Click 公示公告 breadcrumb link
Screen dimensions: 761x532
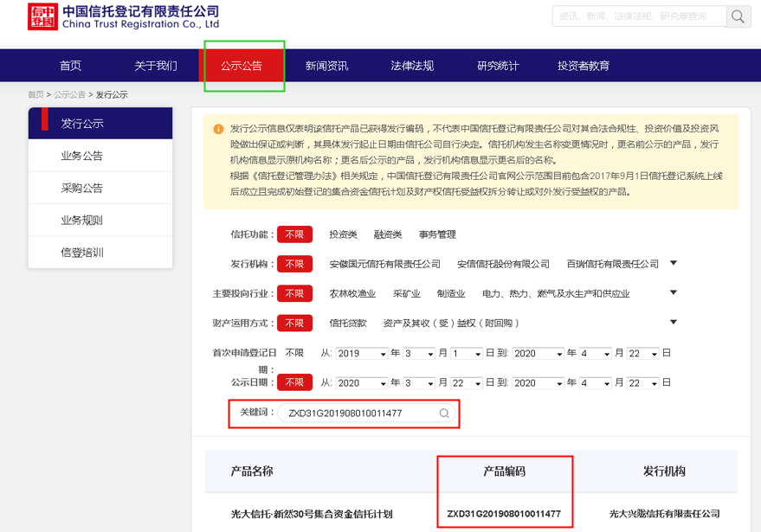click(69, 94)
